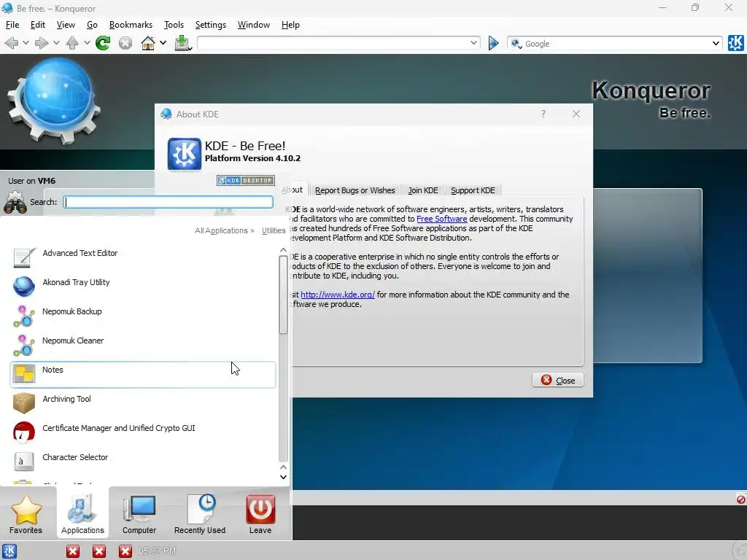
Task: Open the Settings menu
Action: 211,25
